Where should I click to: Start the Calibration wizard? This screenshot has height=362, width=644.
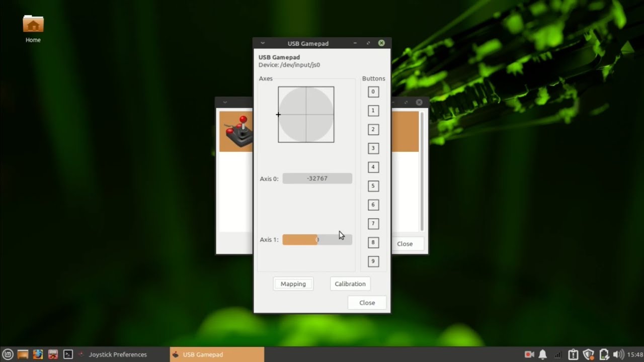(350, 284)
